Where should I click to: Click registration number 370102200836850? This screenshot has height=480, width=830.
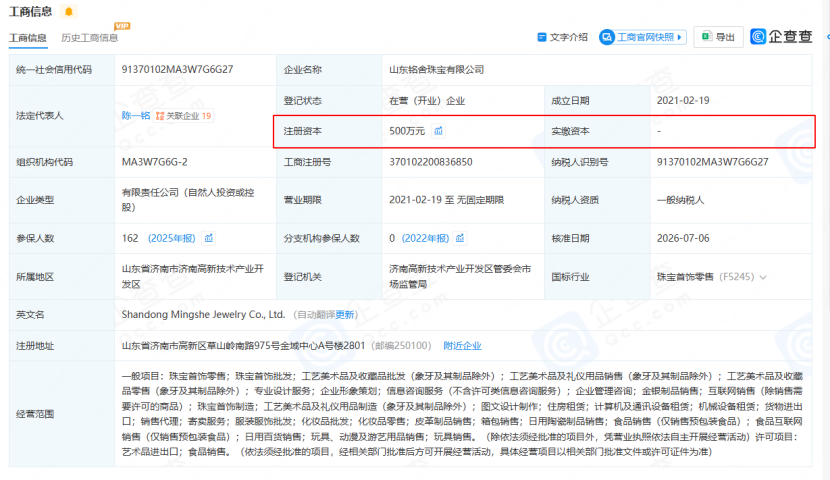tap(431, 162)
